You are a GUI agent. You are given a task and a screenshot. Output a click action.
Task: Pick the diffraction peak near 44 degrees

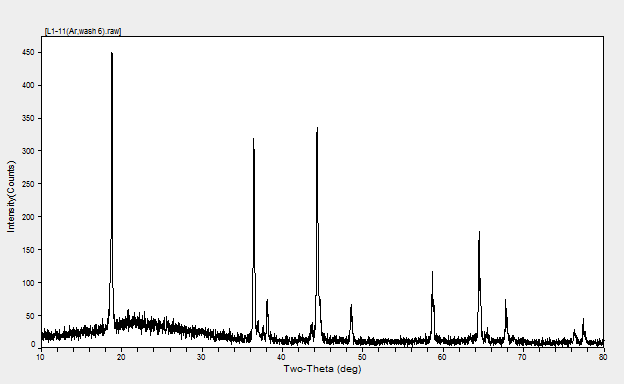click(x=317, y=233)
